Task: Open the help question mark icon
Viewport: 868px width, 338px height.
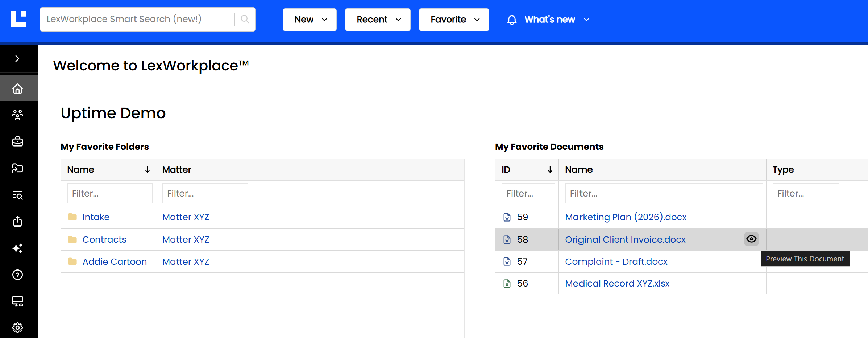Action: [x=17, y=275]
